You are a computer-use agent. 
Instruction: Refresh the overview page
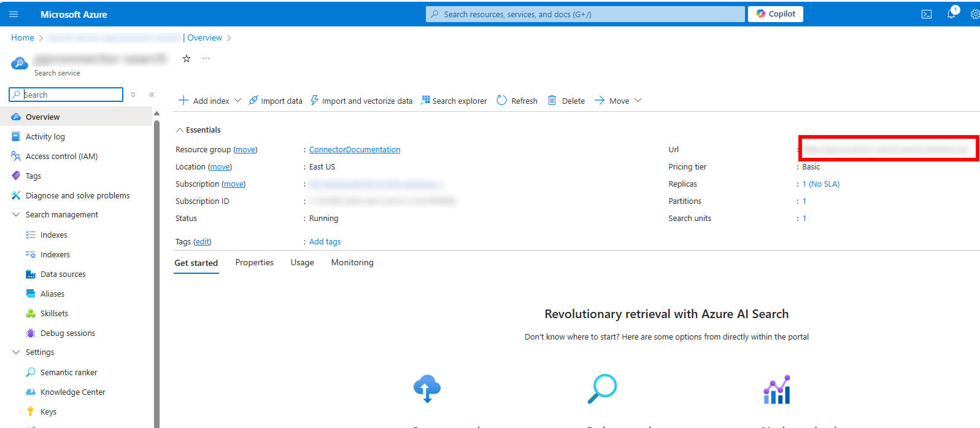coord(517,101)
